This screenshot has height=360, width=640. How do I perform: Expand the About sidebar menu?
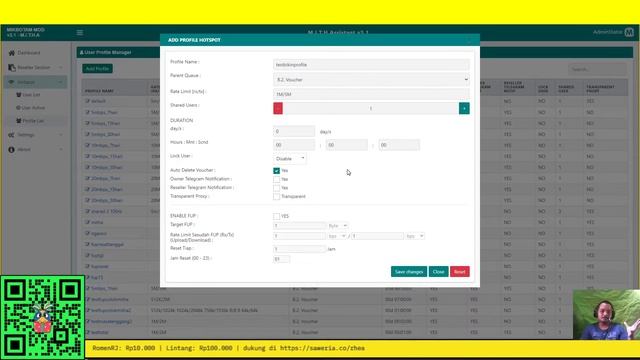coord(36,149)
